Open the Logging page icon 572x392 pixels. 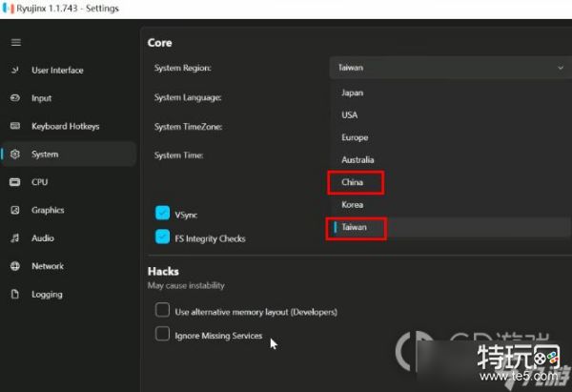[15, 294]
